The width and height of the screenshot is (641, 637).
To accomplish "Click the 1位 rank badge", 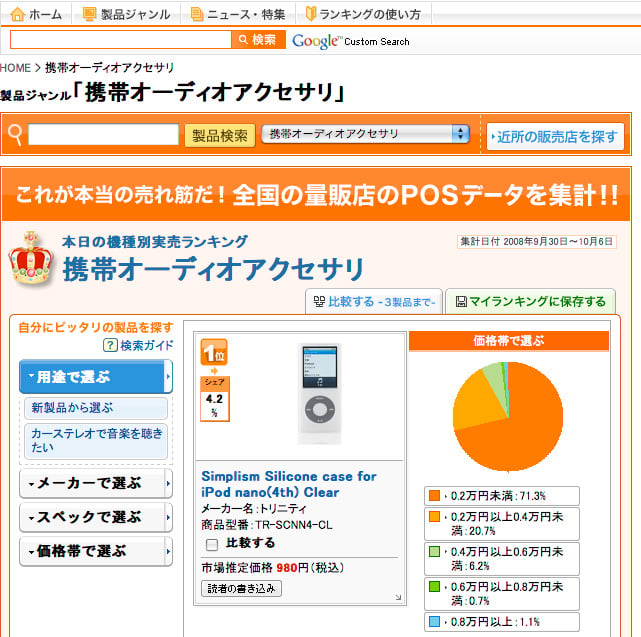I will tap(214, 352).
